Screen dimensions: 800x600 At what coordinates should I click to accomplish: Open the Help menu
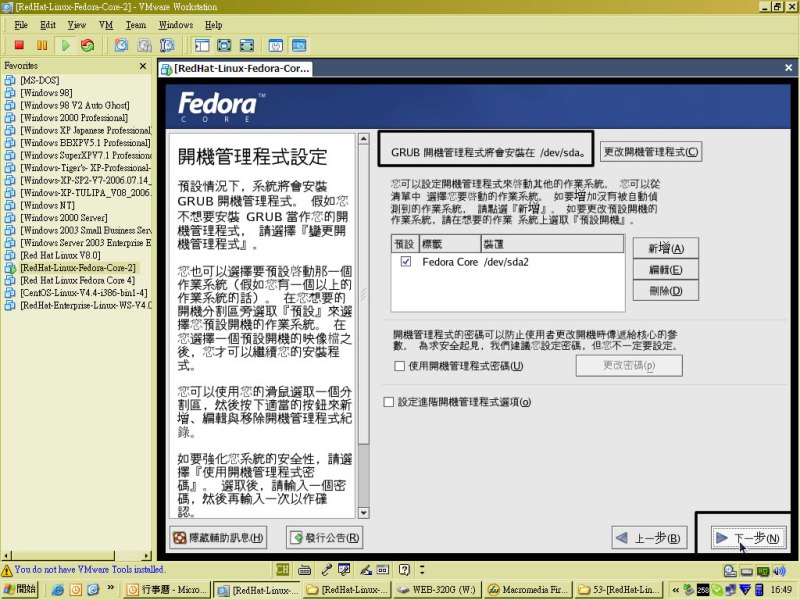pos(213,25)
